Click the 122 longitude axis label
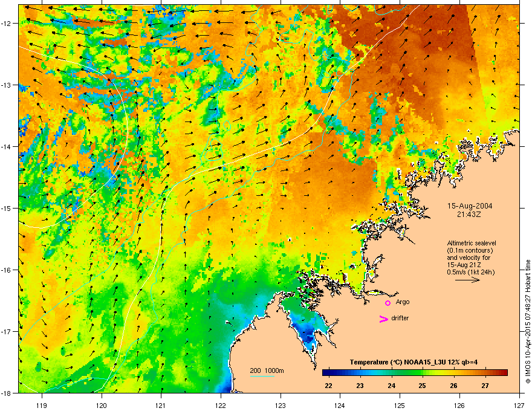 click(221, 405)
